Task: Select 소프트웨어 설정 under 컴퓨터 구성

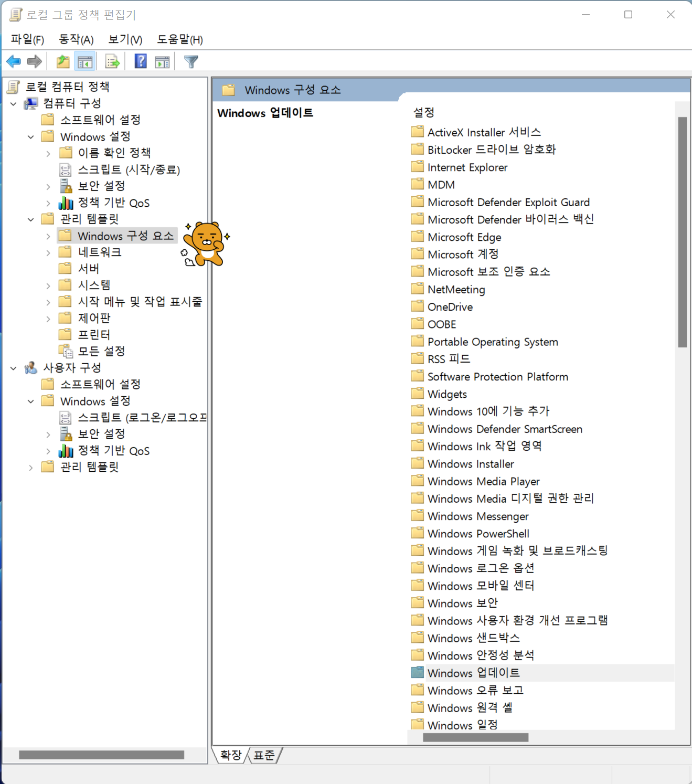Action: pos(101,120)
